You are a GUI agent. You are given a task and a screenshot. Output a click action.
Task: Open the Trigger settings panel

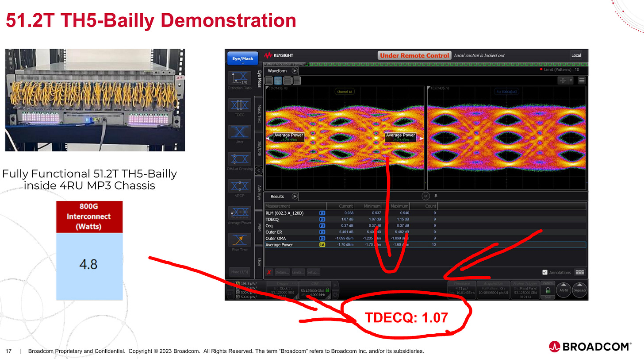tap(283, 290)
